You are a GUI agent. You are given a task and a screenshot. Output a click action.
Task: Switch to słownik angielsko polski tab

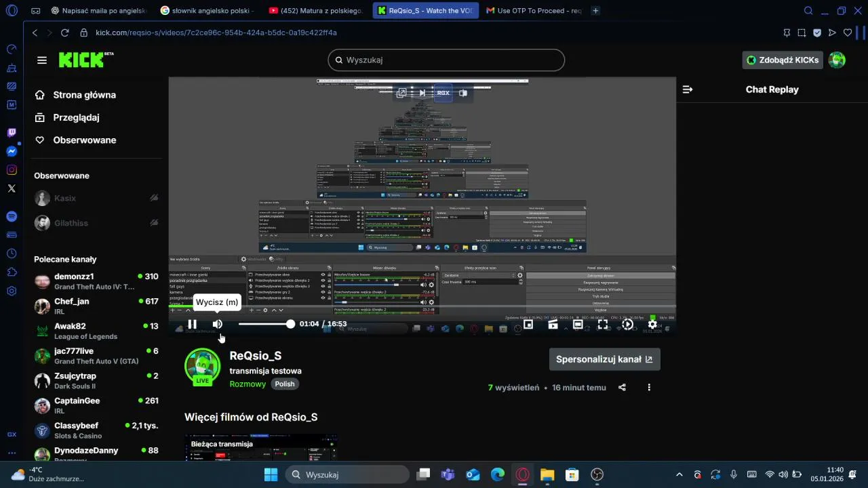(x=207, y=11)
